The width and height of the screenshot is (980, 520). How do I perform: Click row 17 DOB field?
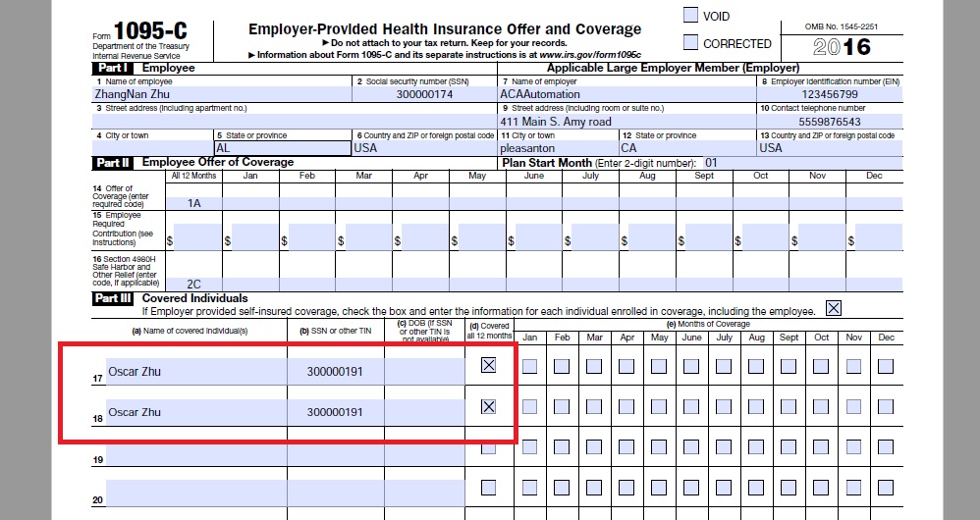(424, 371)
